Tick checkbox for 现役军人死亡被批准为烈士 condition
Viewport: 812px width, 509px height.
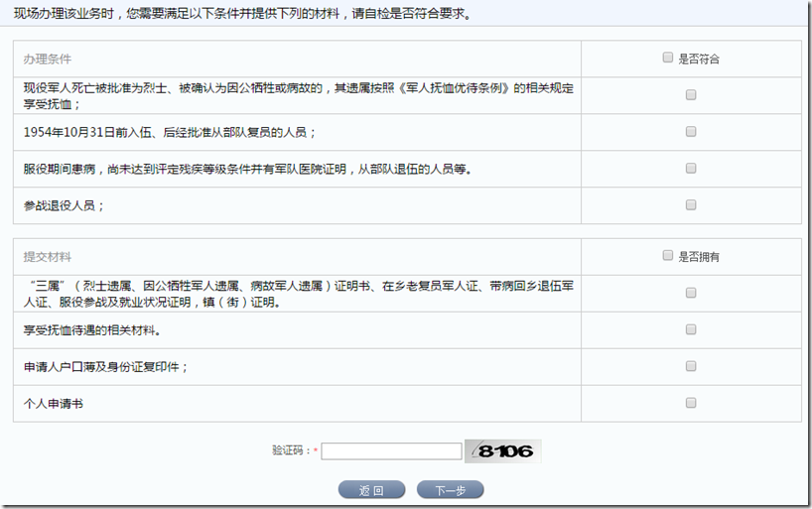[691, 95]
